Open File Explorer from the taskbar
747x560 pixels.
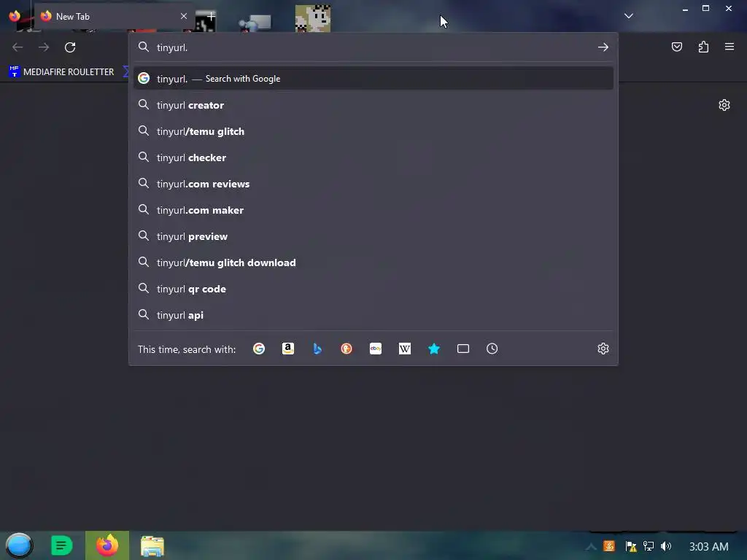pyautogui.click(x=152, y=546)
